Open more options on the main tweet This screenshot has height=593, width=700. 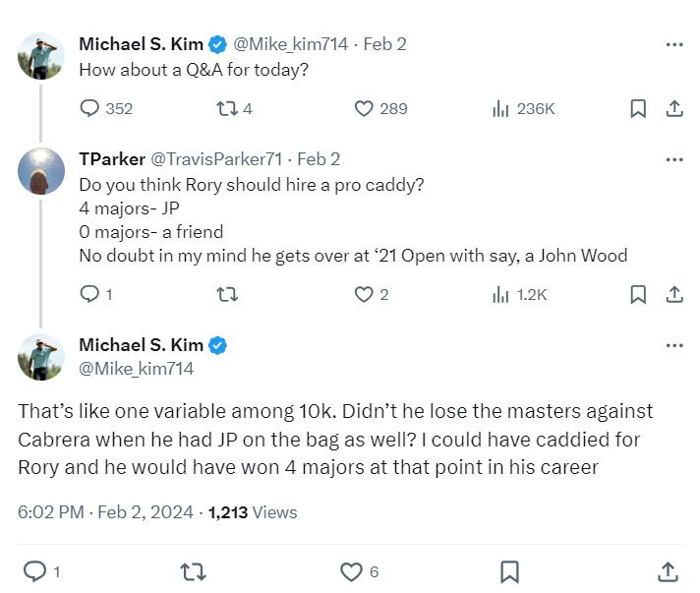click(674, 345)
